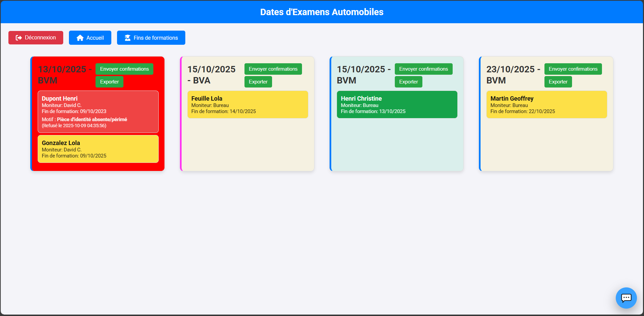
Task: Send confirmations for 23/10/2025 BVM exam
Action: click(573, 69)
